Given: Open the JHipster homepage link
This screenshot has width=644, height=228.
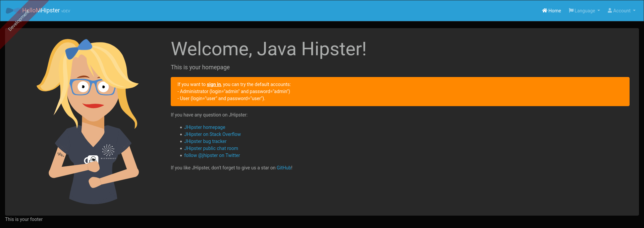Looking at the screenshot, I should 205,127.
